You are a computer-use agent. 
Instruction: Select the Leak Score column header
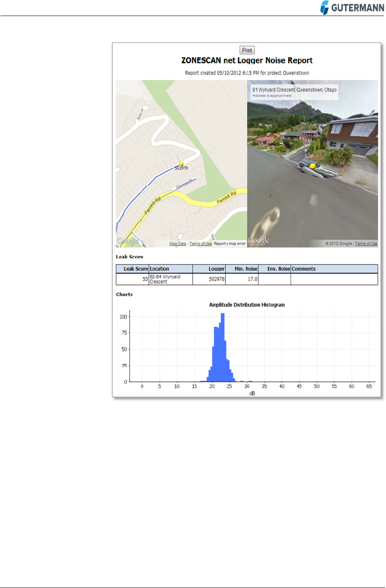[132, 269]
